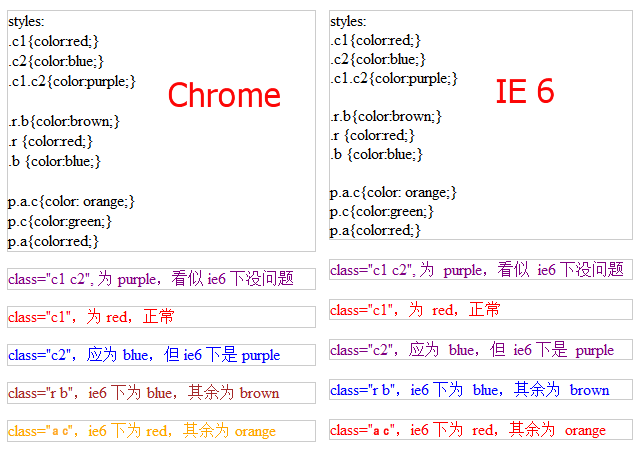
Task: Select p.c{color:green;} line in IE 6 panel
Action: (x=382, y=212)
